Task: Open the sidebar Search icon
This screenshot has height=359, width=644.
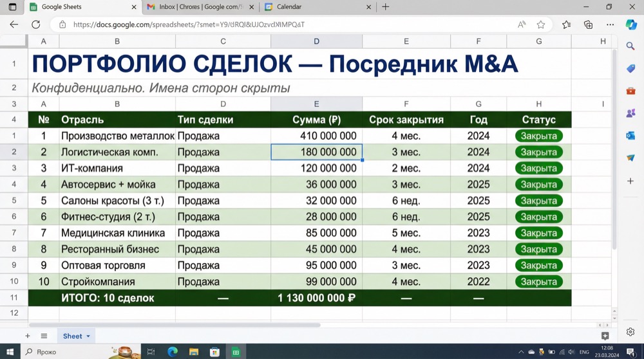Action: 630,46
